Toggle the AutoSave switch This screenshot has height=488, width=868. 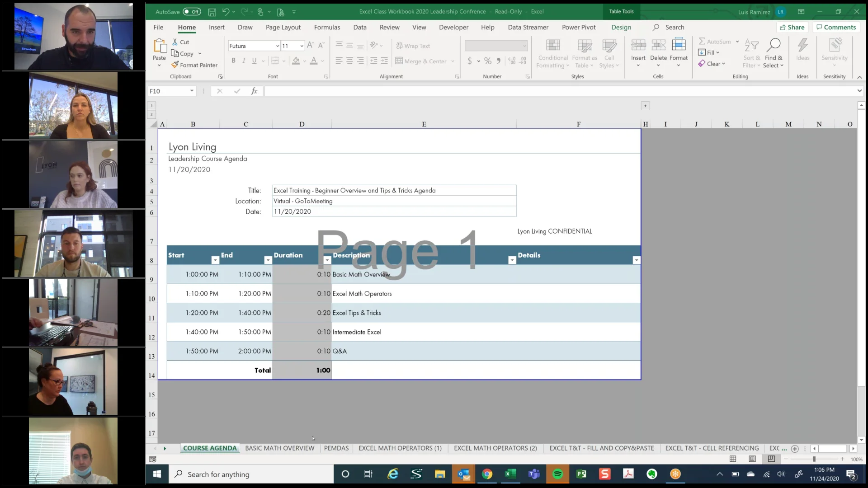(x=192, y=12)
